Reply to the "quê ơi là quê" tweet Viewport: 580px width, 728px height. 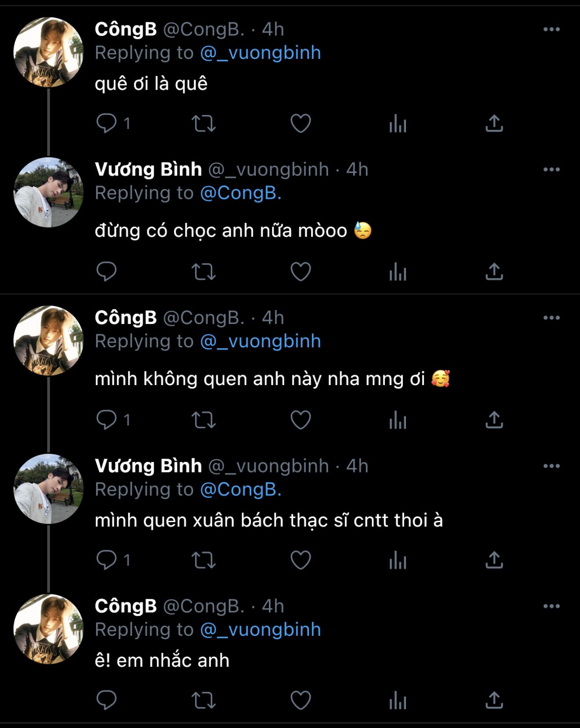[106, 123]
